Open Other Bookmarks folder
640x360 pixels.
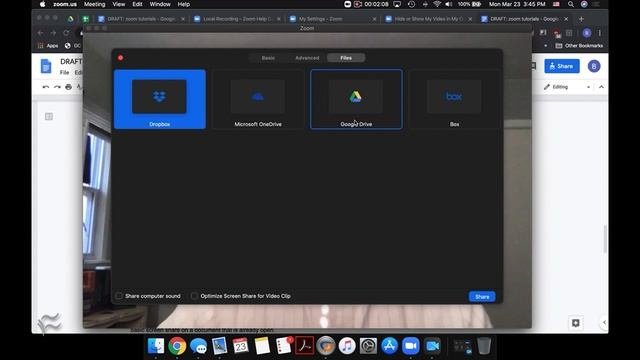coord(579,46)
